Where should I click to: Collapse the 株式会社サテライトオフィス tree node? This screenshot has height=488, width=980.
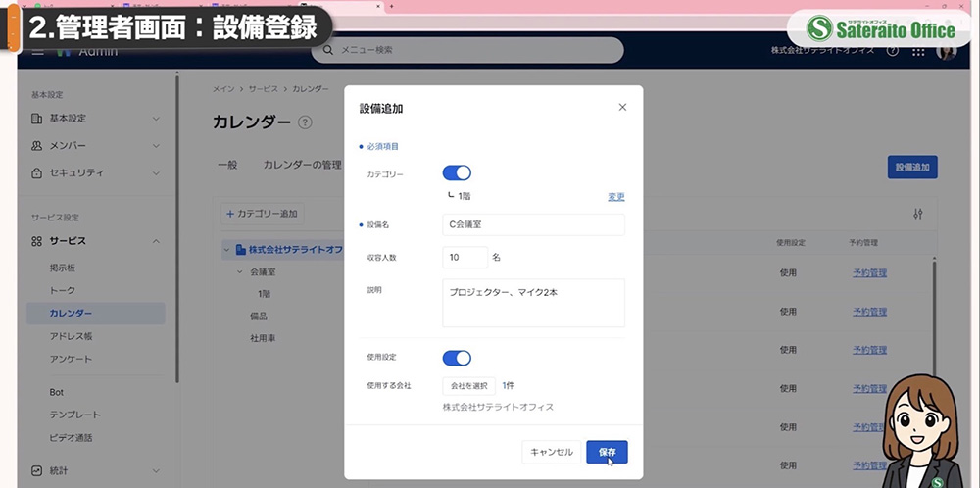(x=226, y=250)
